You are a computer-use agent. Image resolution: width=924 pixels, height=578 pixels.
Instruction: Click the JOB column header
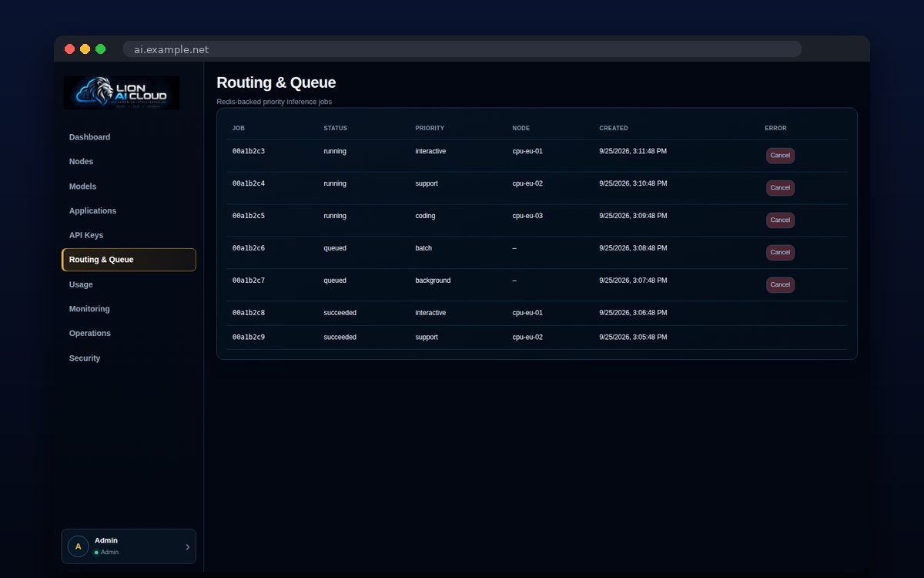(x=239, y=128)
